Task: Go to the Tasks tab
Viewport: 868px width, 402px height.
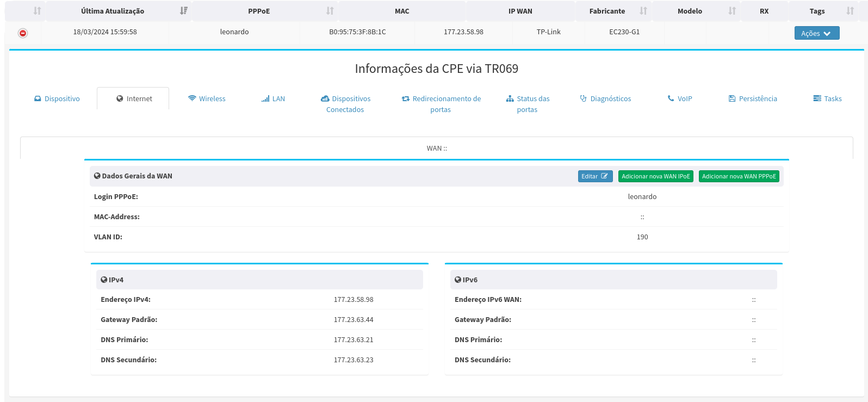Action: coord(827,98)
